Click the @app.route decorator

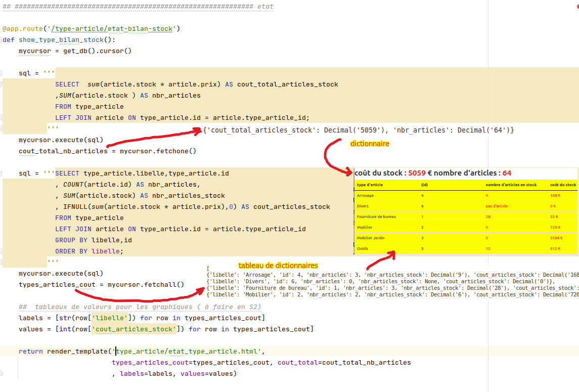(22, 29)
